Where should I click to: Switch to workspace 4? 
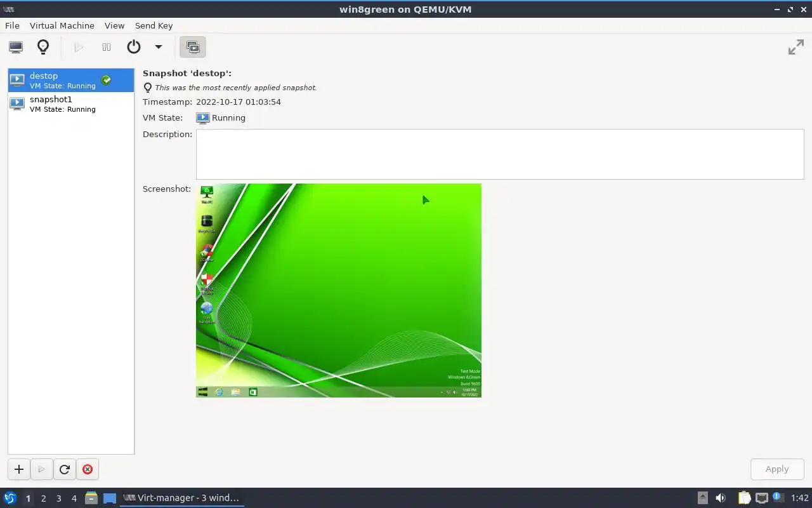(74, 498)
